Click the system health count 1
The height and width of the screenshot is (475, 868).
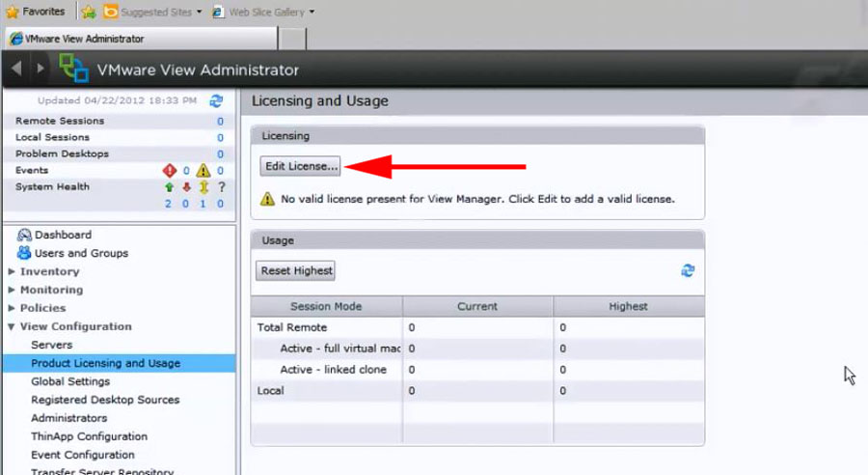203,204
